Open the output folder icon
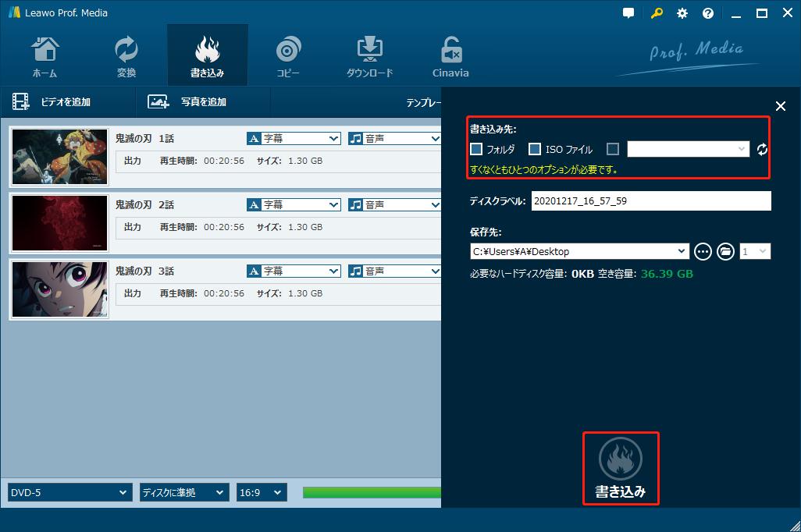 click(x=725, y=251)
